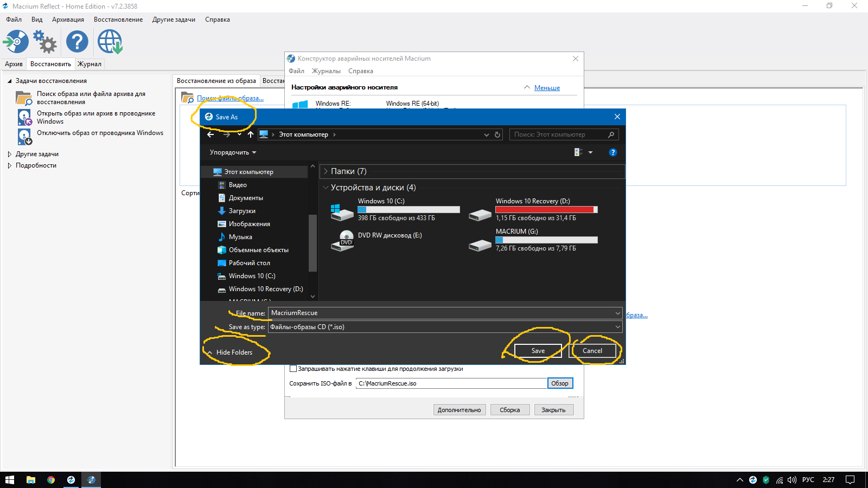Image resolution: width=868 pixels, height=488 pixels.
Task: Expand the Папки (7) group
Action: tap(326, 171)
